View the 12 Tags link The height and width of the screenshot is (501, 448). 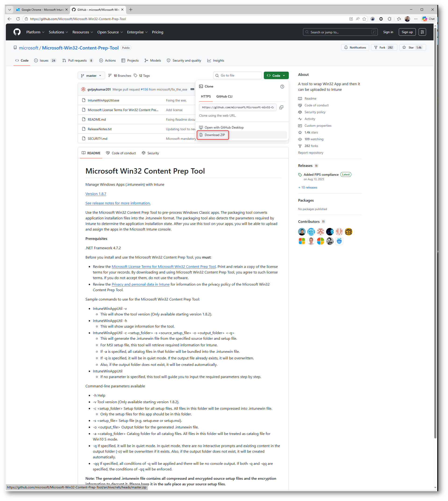point(142,76)
